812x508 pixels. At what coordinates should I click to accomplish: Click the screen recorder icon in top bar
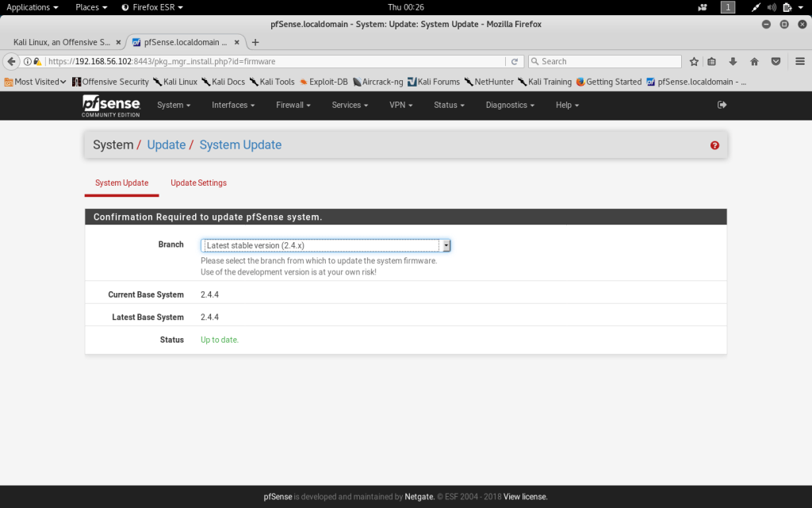[702, 7]
